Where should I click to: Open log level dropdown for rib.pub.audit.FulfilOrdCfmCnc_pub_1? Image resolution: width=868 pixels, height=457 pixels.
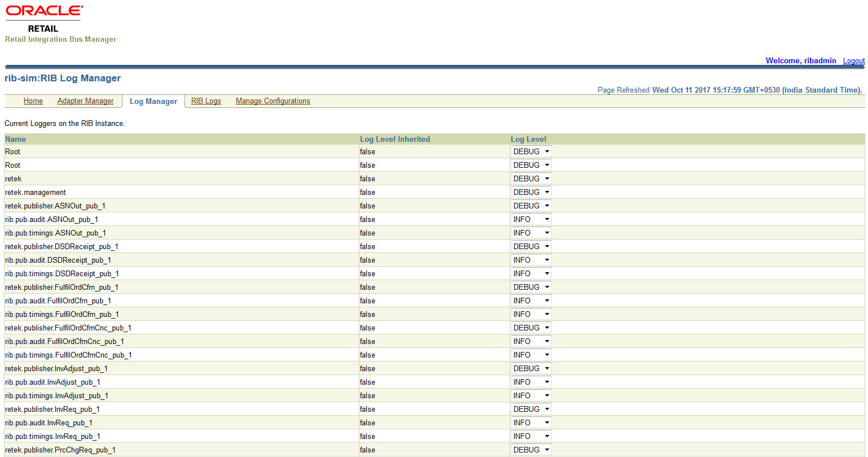click(531, 341)
